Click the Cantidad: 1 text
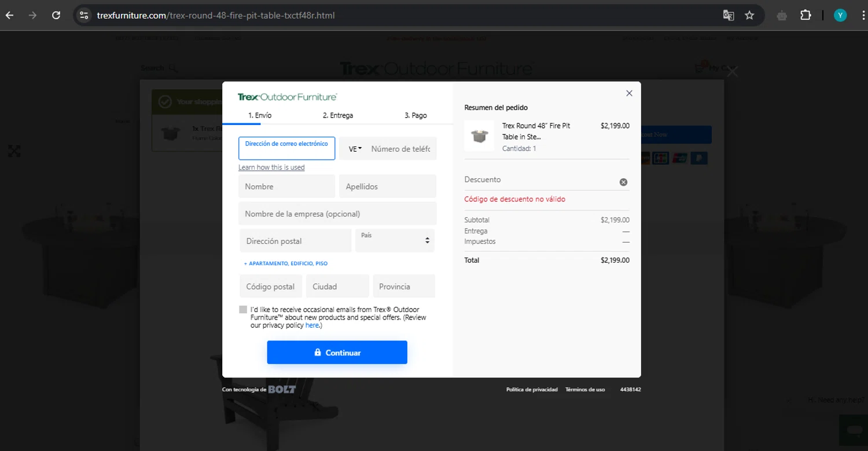Image resolution: width=868 pixels, height=451 pixels. point(519,149)
